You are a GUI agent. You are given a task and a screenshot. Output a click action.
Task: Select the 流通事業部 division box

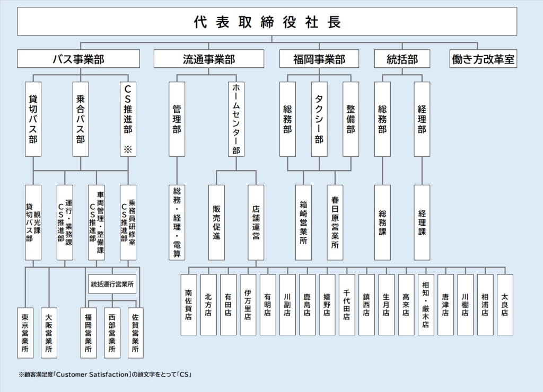coord(209,59)
